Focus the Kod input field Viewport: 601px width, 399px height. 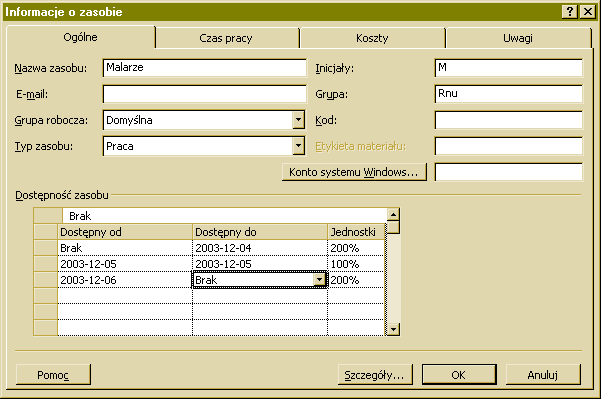(509, 120)
